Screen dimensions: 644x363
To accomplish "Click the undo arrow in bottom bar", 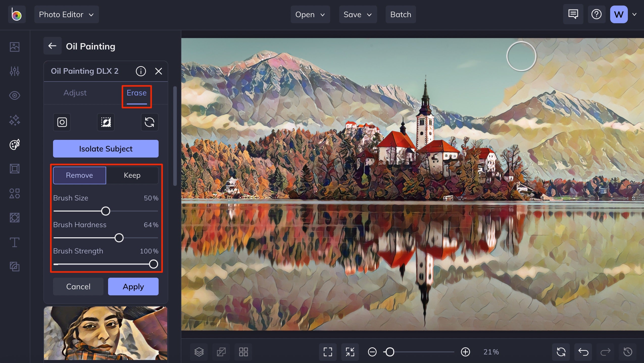I will (583, 352).
